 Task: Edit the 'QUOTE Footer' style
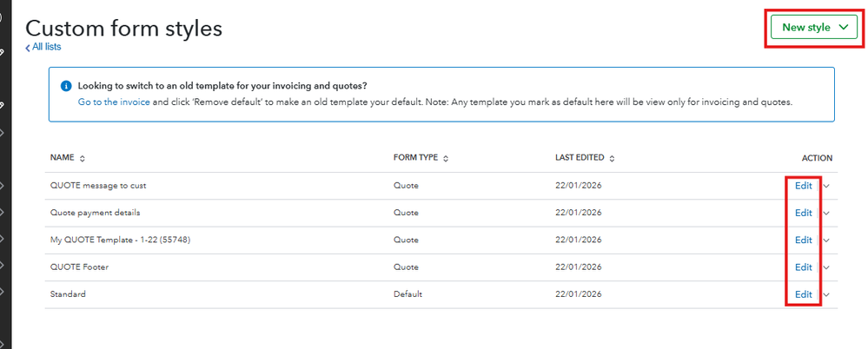point(804,267)
